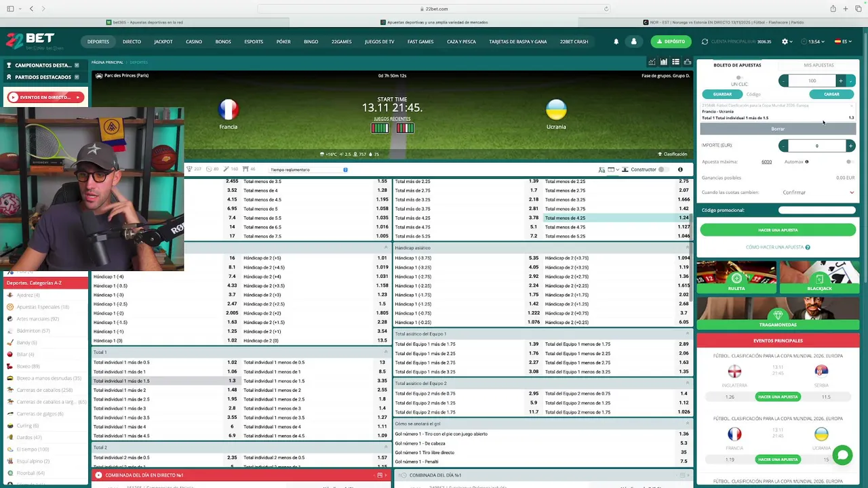The width and height of the screenshot is (868, 488).
Task: Open the user profile icon
Action: (x=634, y=41)
